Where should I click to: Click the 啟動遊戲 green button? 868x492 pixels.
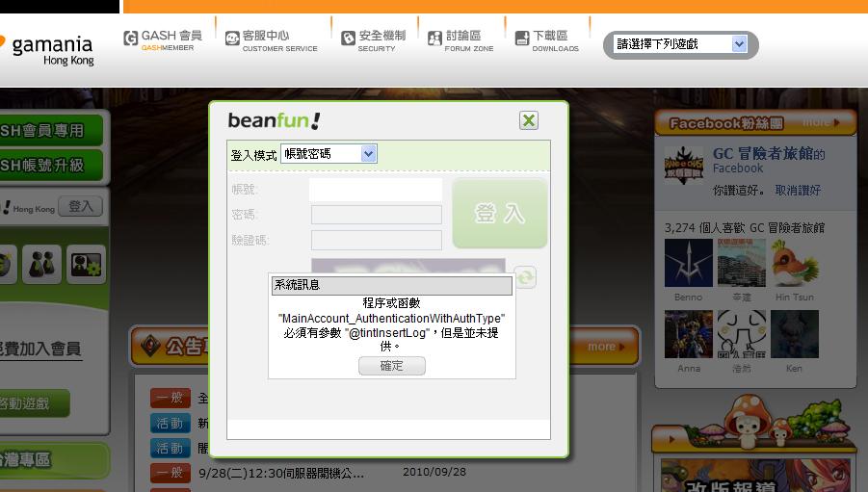35,402
